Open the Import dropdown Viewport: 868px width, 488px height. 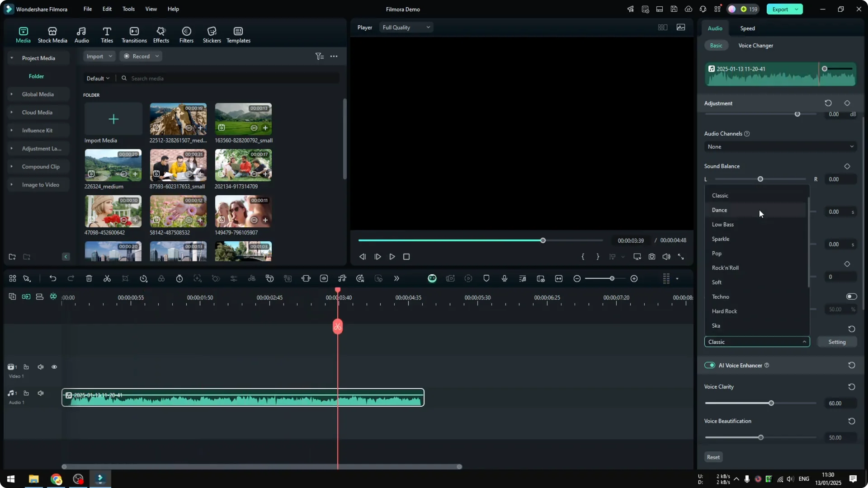click(99, 56)
